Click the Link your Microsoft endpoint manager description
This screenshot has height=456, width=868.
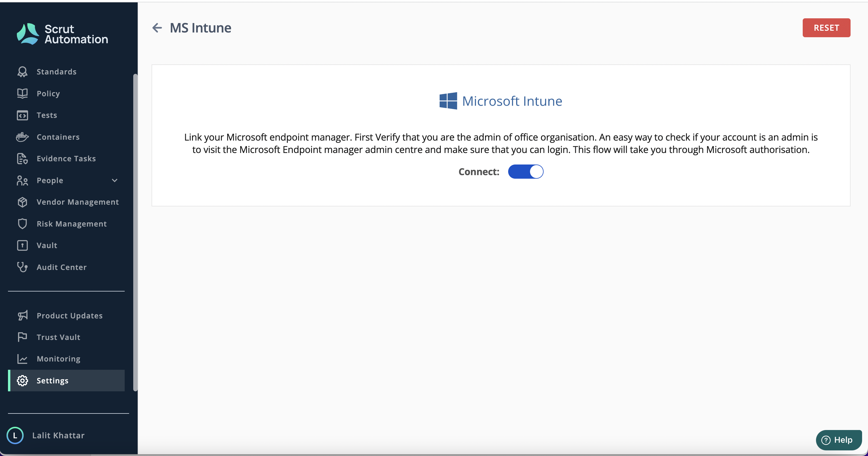(x=501, y=143)
